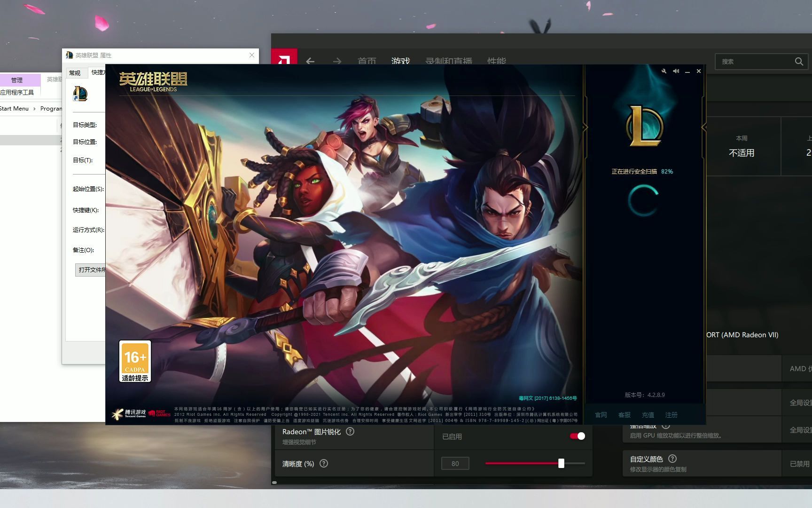Disable the Radeon 图片锐化 toggle
The image size is (812, 508).
577,436
